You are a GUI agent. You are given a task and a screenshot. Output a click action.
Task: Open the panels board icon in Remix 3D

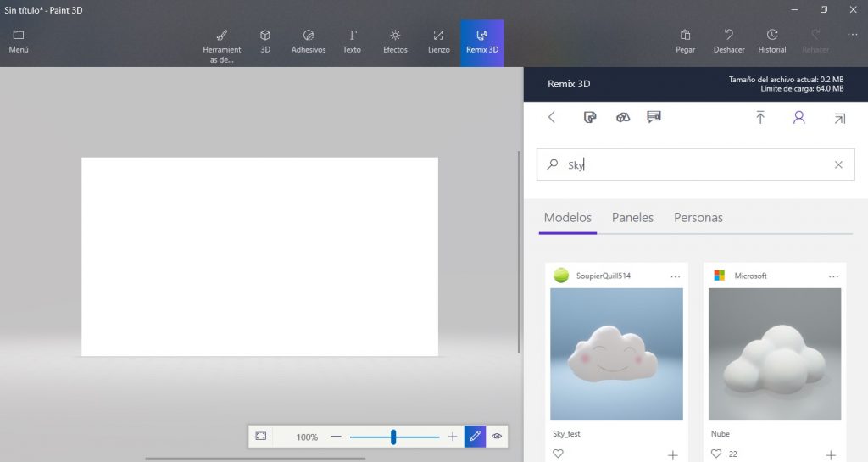[x=654, y=117]
